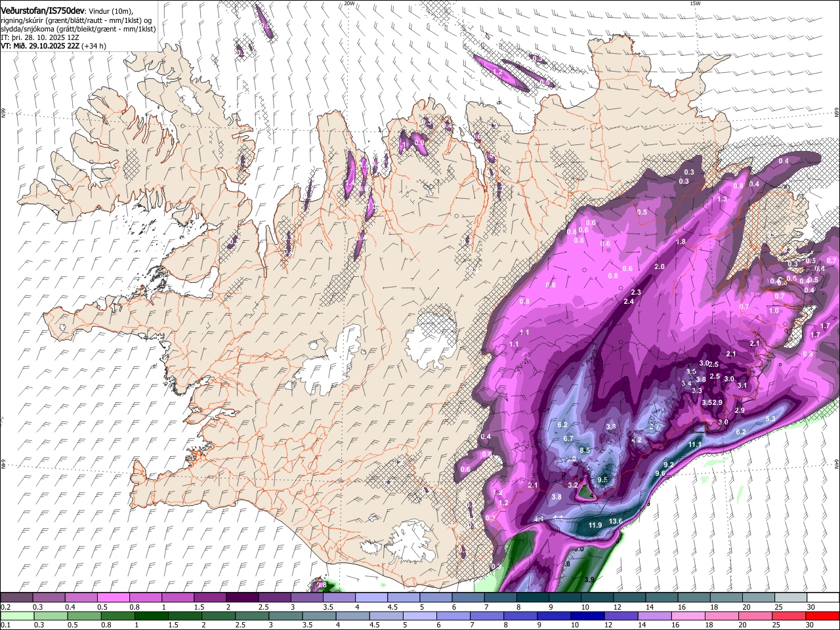
Task: Click the 9.6 value label
Action: [x=660, y=473]
